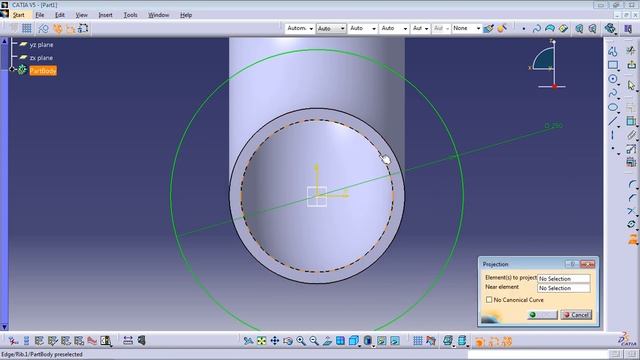Expand the Rectangle tool flyout arrow
This screenshot has width=640, height=360.
pyautogui.click(x=619, y=71)
